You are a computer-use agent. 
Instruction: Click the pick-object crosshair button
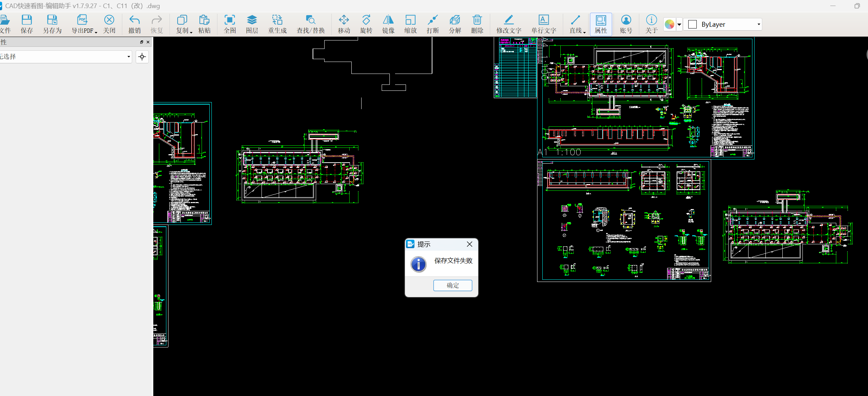click(142, 57)
